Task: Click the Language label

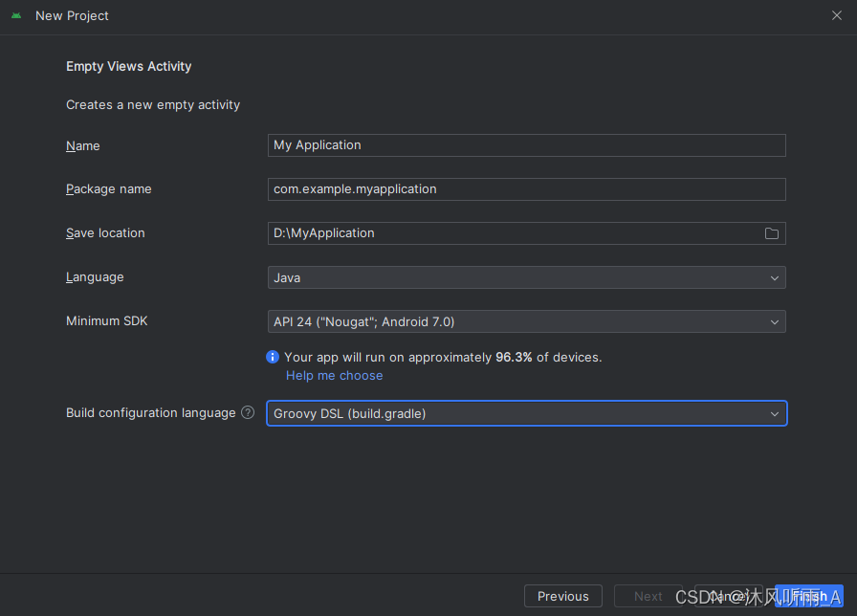Action: coord(95,277)
